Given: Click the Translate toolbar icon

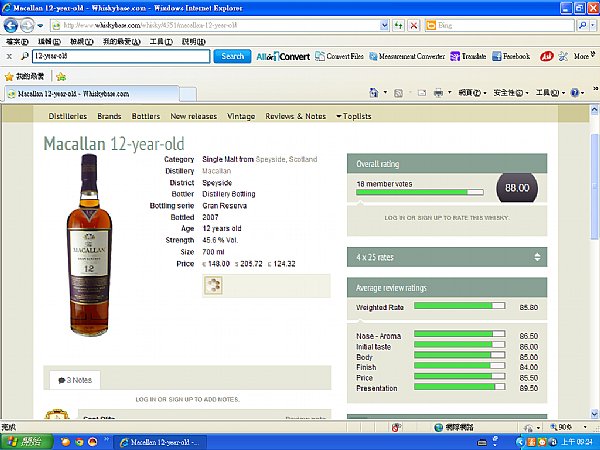Looking at the screenshot, I should pyautogui.click(x=468, y=56).
